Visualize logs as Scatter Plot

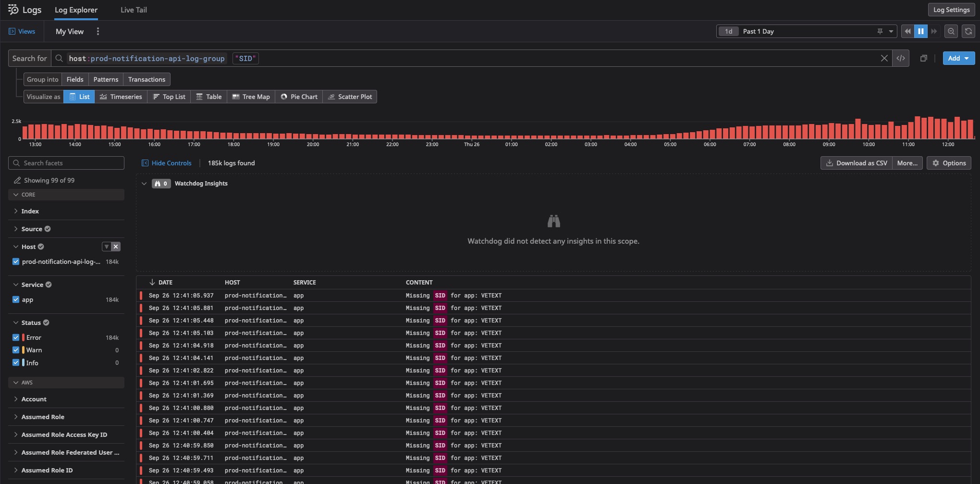pyautogui.click(x=350, y=97)
